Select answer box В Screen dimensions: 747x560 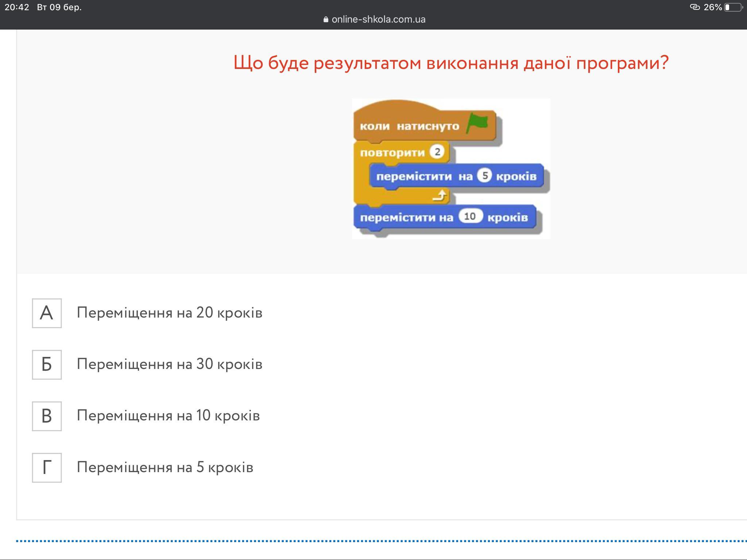pyautogui.click(x=47, y=416)
